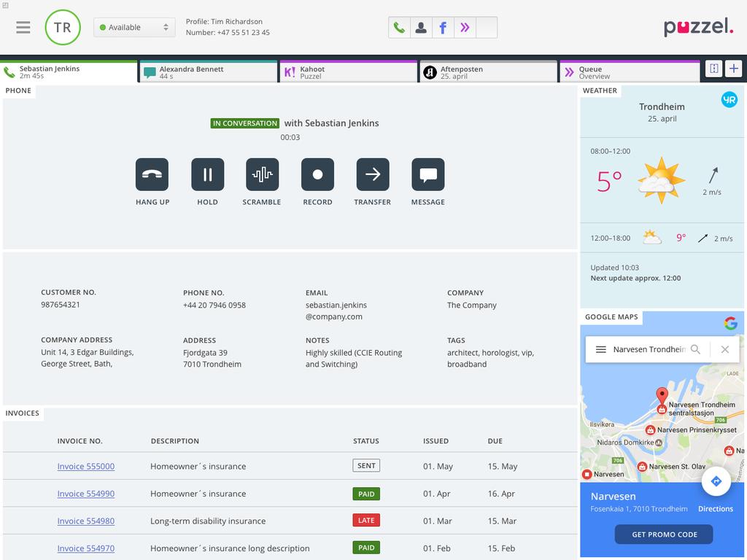Switch to the Sebastian Jenkins call tab

point(69,72)
